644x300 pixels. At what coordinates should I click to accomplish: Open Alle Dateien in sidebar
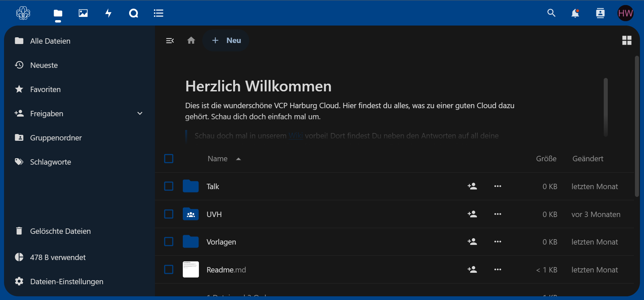click(79, 41)
